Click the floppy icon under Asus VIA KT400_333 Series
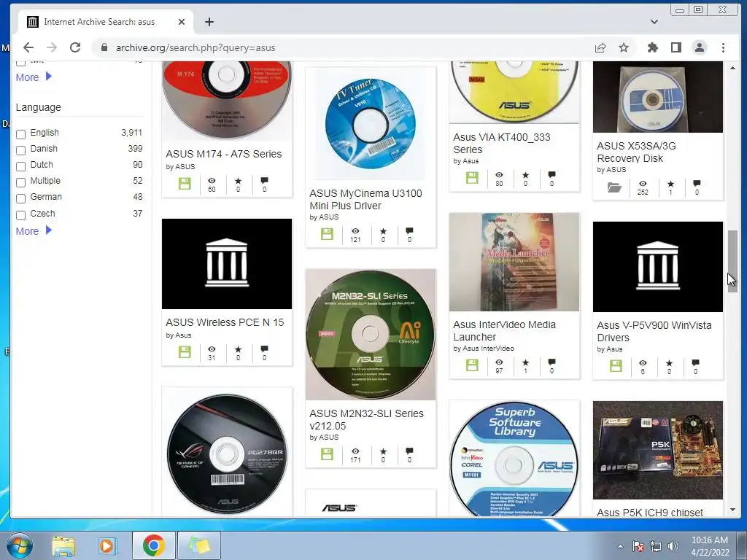 472,178
